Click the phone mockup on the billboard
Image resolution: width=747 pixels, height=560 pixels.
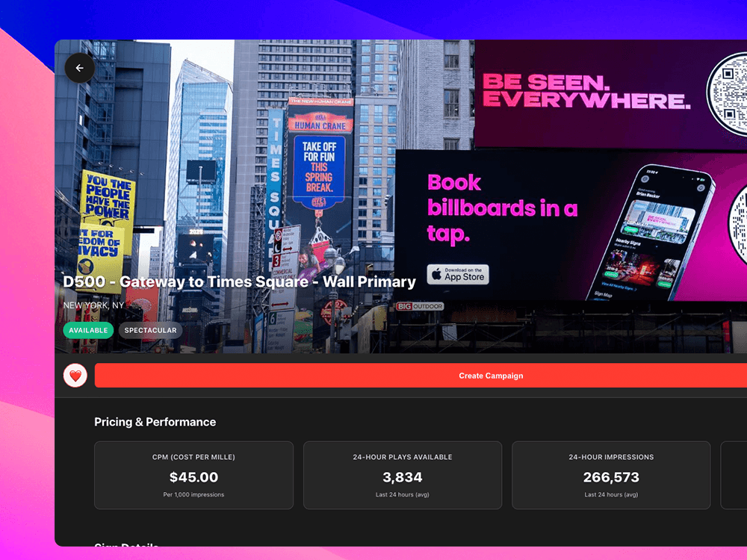click(x=651, y=233)
